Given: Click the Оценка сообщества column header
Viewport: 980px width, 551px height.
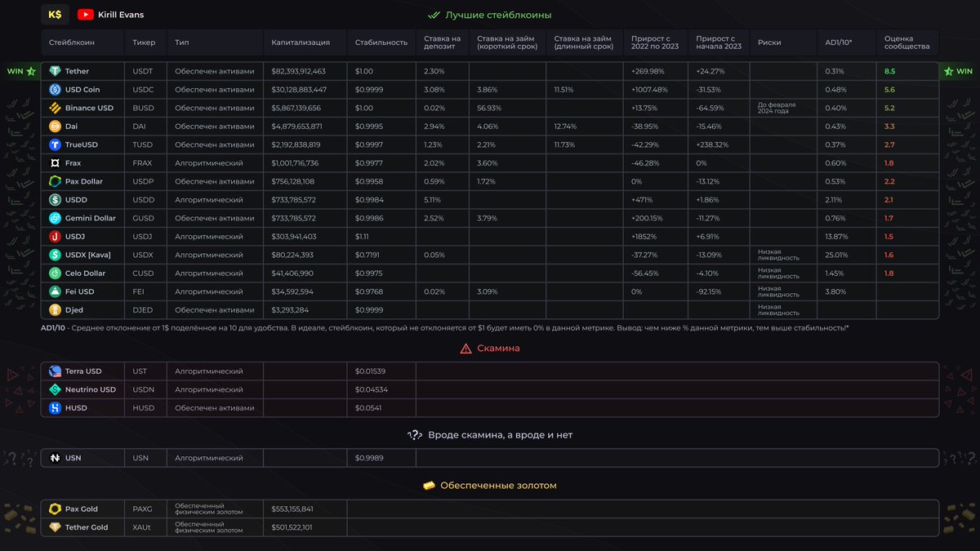Looking at the screenshot, I should tap(907, 42).
